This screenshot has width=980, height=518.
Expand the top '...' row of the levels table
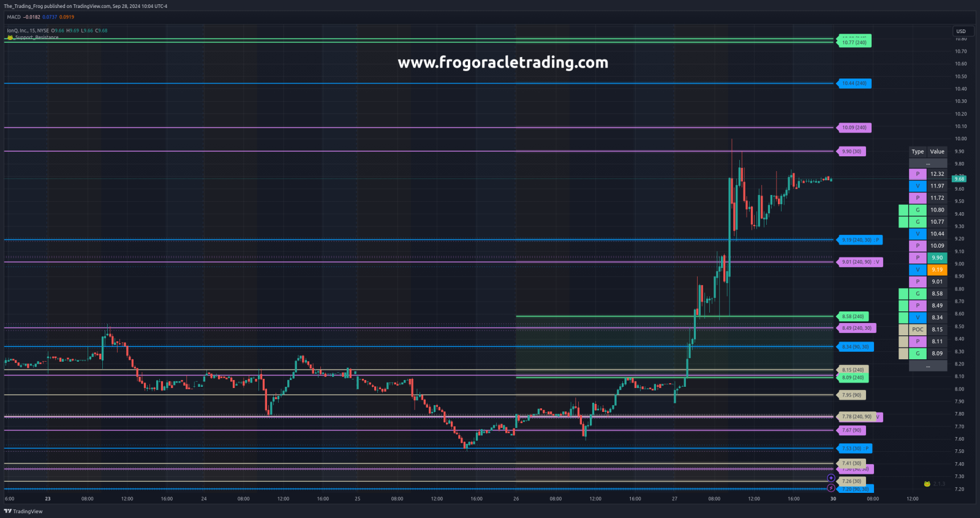point(928,163)
